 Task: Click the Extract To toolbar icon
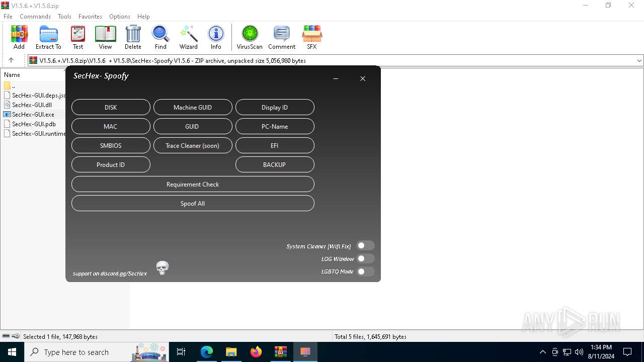(x=48, y=38)
